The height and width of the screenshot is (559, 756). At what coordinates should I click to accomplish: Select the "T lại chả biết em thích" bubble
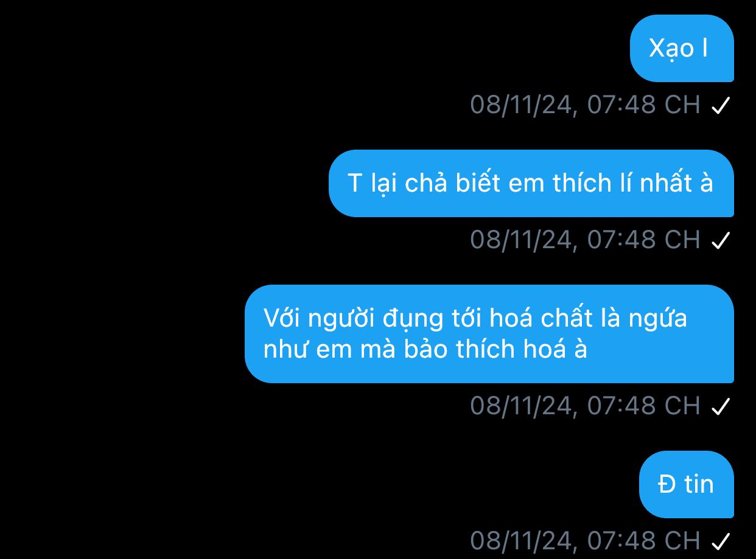531,183
